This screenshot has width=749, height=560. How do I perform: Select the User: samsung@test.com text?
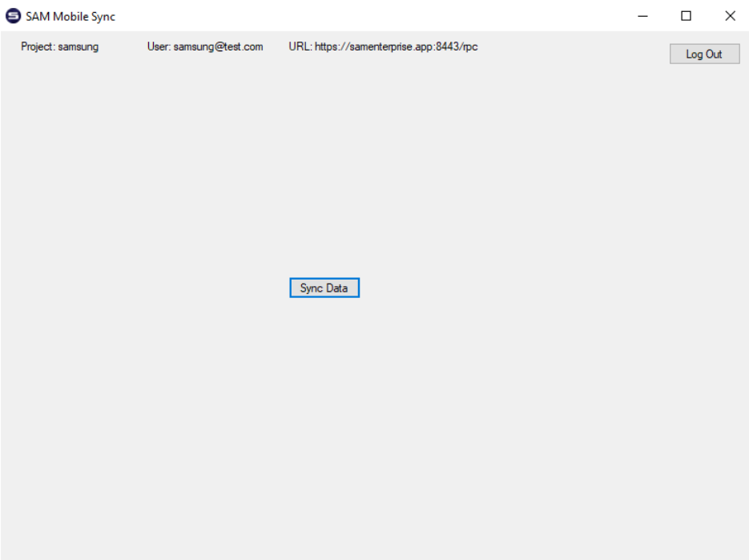click(205, 46)
